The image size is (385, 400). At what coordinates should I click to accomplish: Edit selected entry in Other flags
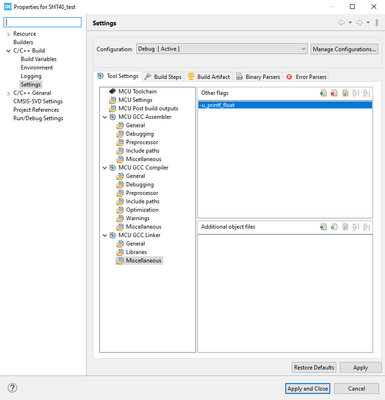[345, 93]
